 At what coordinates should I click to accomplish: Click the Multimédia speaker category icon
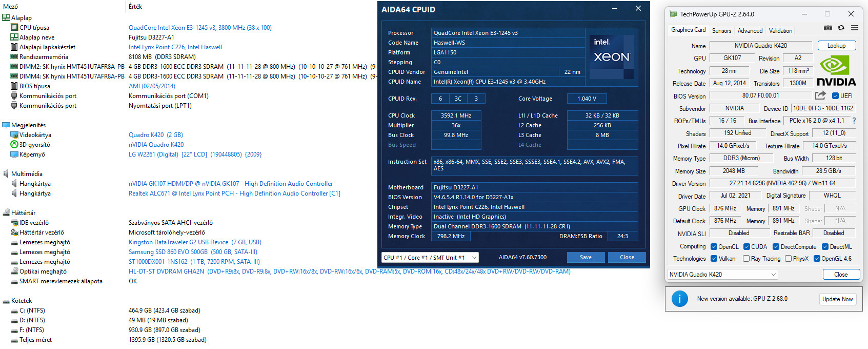(6, 173)
